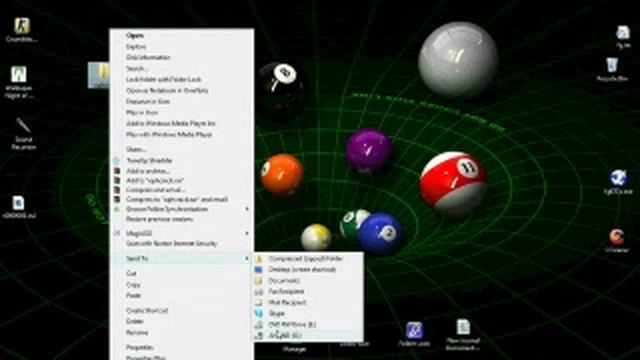Choose Compress and email... entry
Image resolution: width=640 pixels, height=360 pixels.
[x=156, y=190]
